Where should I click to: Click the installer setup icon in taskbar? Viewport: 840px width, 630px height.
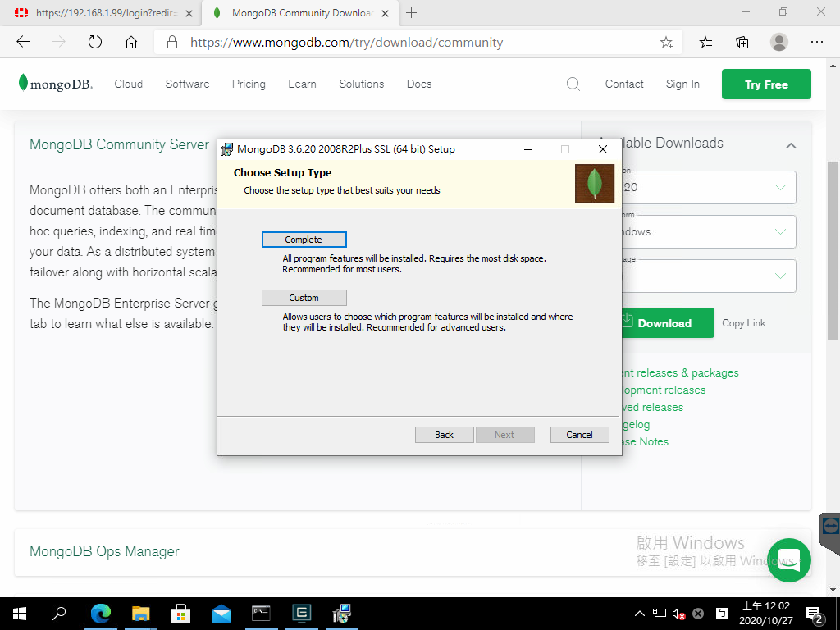(x=341, y=614)
